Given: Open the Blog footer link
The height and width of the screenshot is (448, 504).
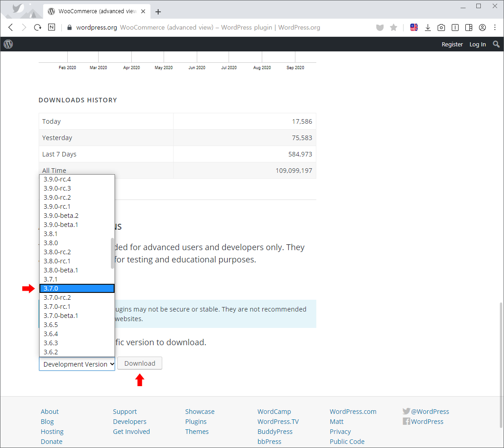Looking at the screenshot, I should (x=47, y=421).
